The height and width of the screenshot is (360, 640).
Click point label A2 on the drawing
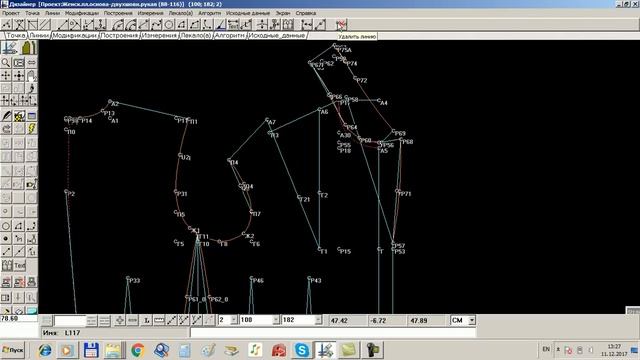point(115,104)
